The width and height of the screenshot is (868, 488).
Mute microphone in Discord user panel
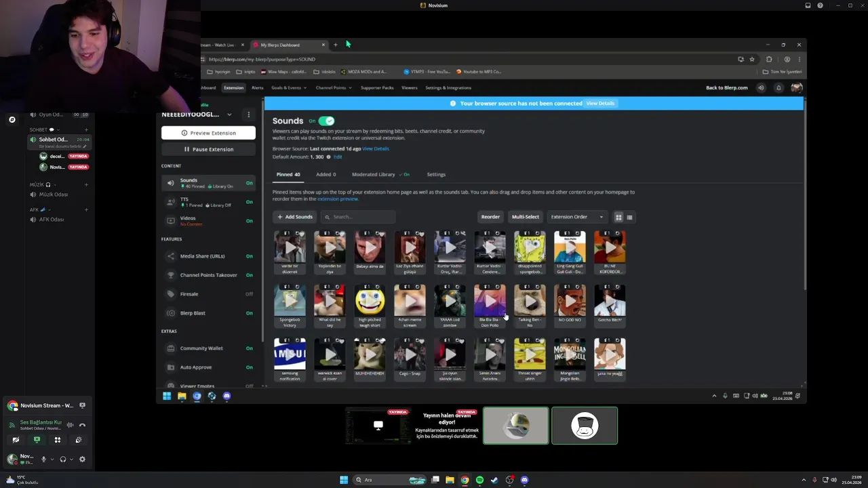point(43,459)
